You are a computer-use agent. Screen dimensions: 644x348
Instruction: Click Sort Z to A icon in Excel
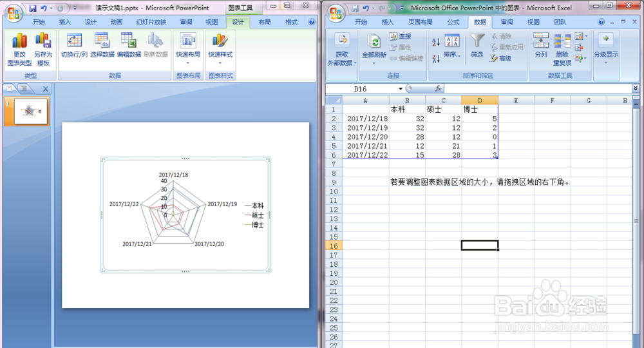(x=436, y=59)
